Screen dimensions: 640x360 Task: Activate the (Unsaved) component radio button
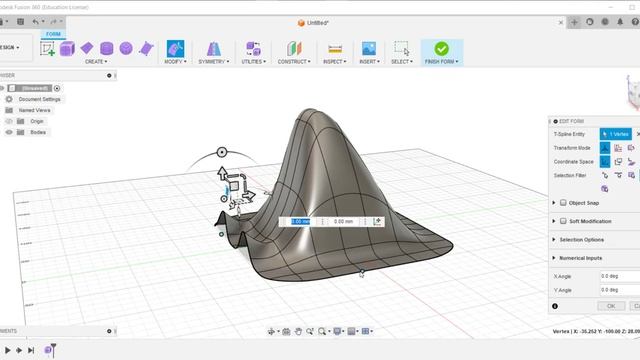click(57, 88)
